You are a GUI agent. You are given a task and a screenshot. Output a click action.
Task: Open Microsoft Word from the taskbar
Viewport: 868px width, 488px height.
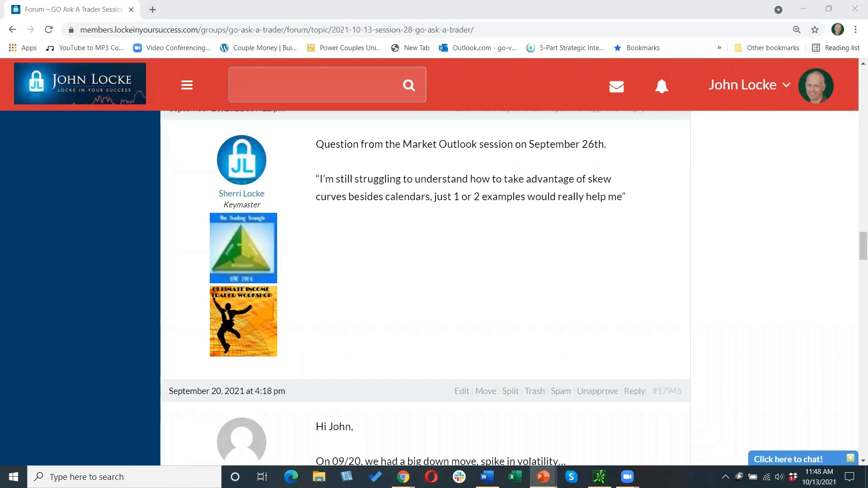487,477
